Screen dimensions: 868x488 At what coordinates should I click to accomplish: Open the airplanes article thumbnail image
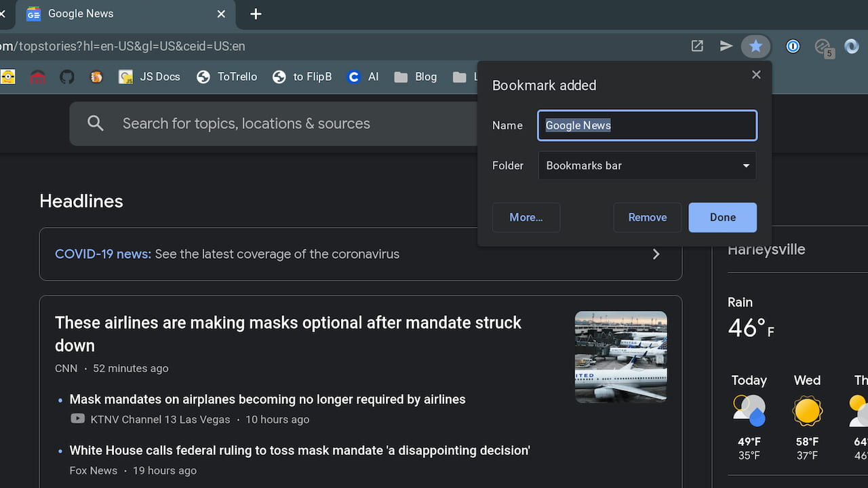pos(620,357)
